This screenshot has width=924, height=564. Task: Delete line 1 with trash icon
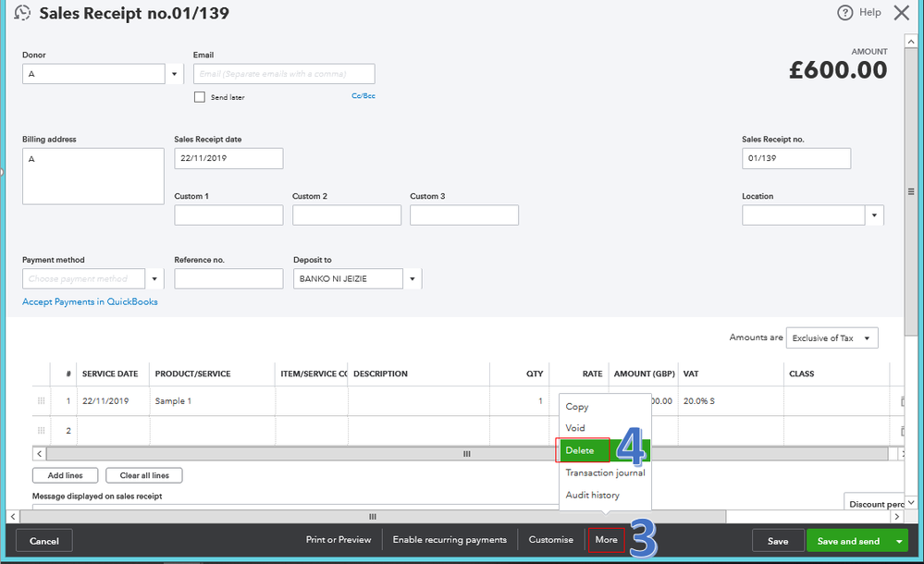[902, 401]
